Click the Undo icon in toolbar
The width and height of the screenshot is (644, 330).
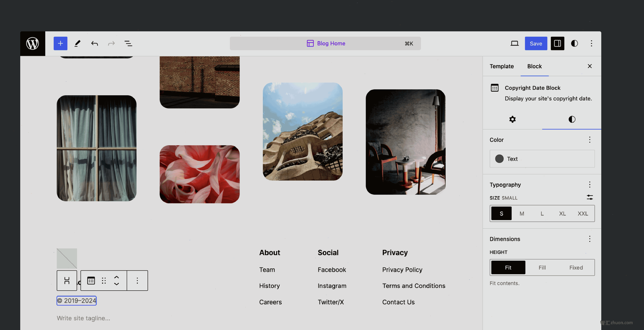point(94,43)
